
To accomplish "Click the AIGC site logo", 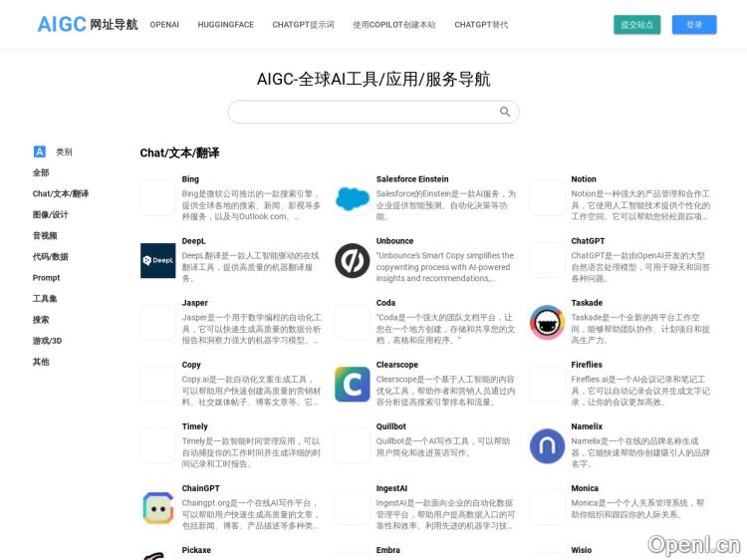I will (x=88, y=24).
